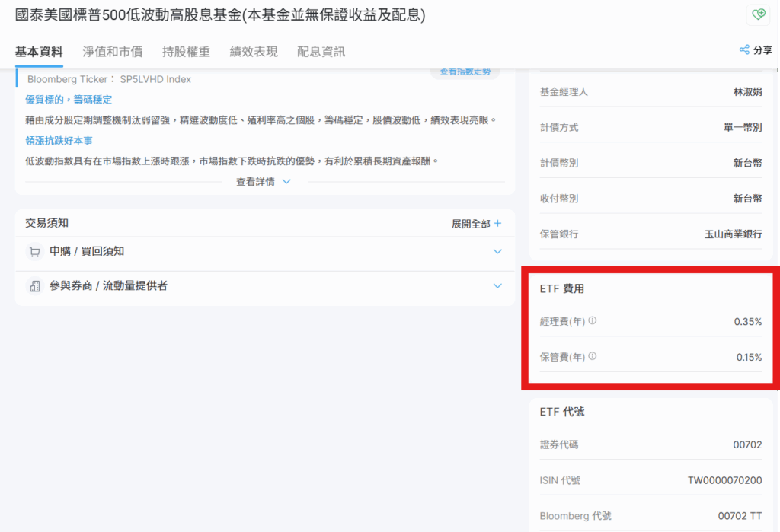
Task: Click the 經理費(年) label
Action: click(563, 322)
